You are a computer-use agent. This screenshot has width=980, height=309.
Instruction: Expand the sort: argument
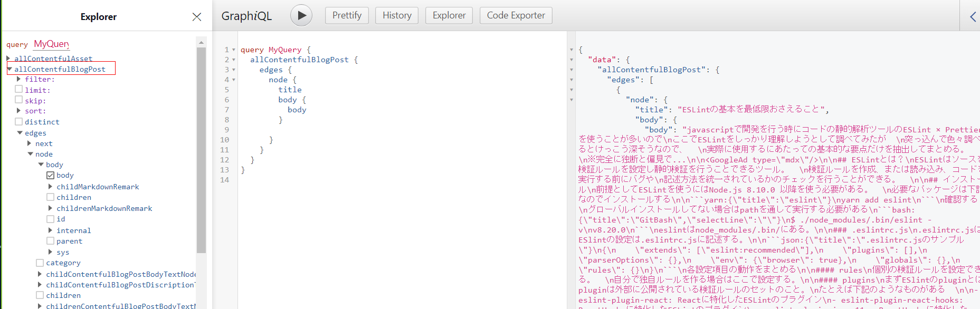(19, 111)
